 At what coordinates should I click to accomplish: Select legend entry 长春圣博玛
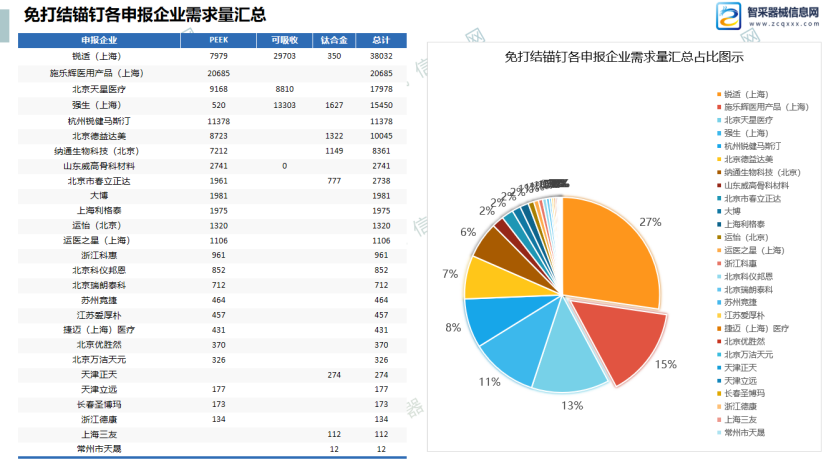[x=744, y=393]
